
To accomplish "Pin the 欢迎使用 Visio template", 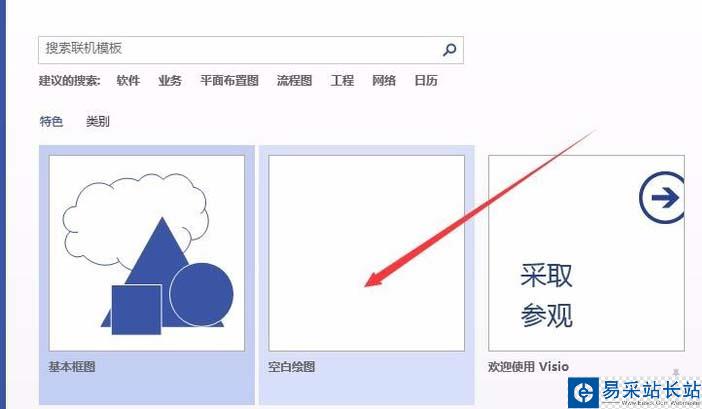I will 676,372.
